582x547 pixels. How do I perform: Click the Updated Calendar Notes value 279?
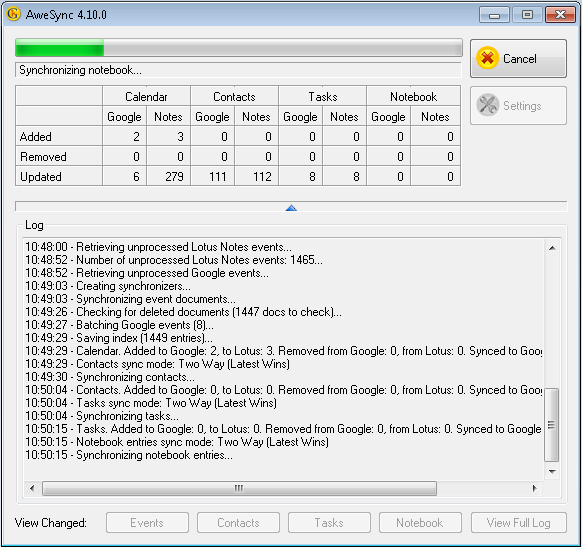click(174, 177)
